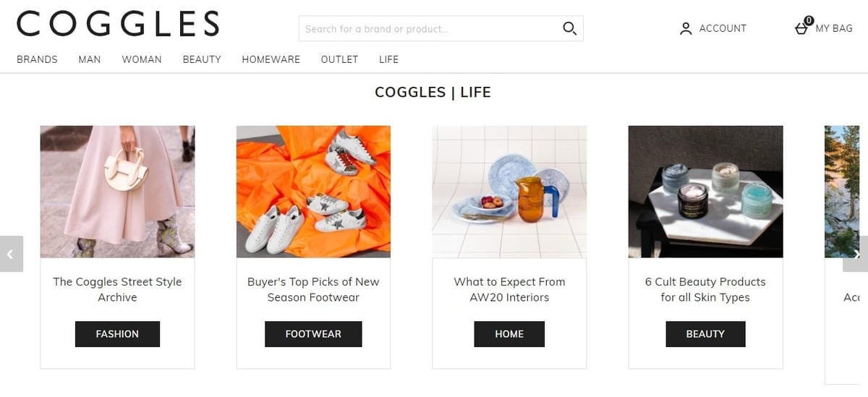Image resolution: width=868 pixels, height=397 pixels.
Task: Open the street style archive article link
Action: tap(117, 289)
